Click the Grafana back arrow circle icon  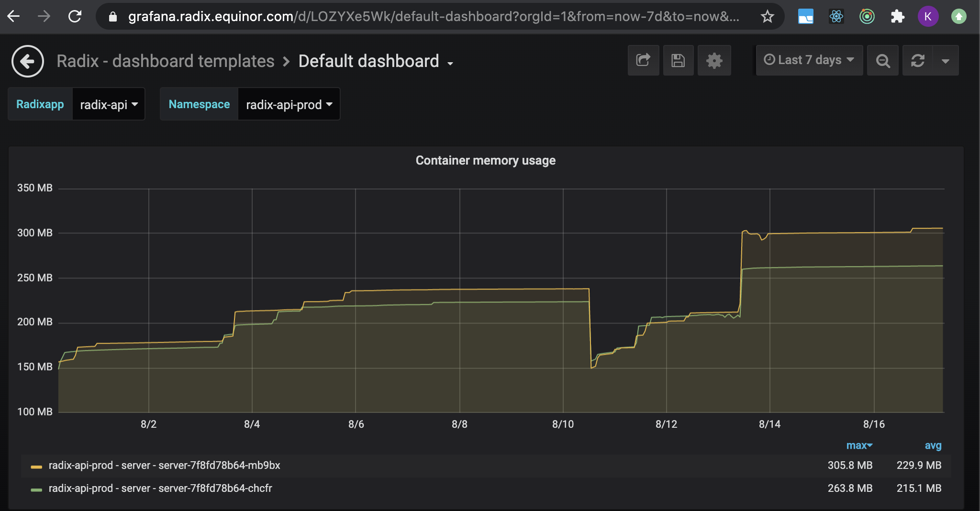pos(28,61)
